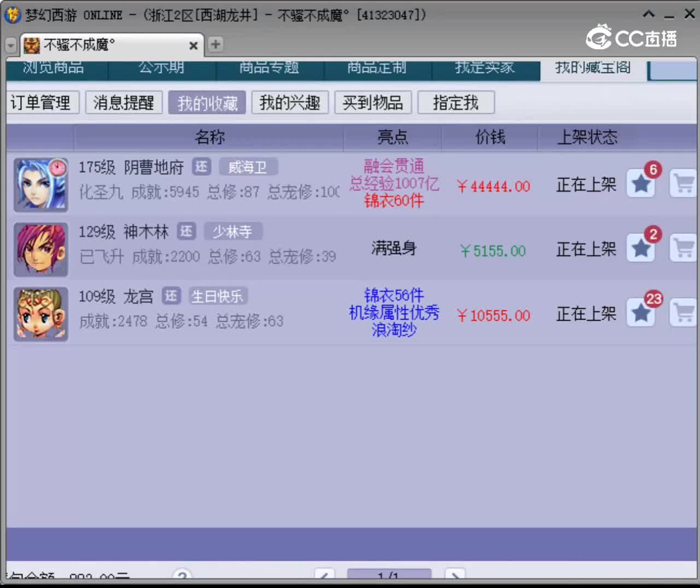Click the 威海卫 server tag

pyautogui.click(x=248, y=167)
